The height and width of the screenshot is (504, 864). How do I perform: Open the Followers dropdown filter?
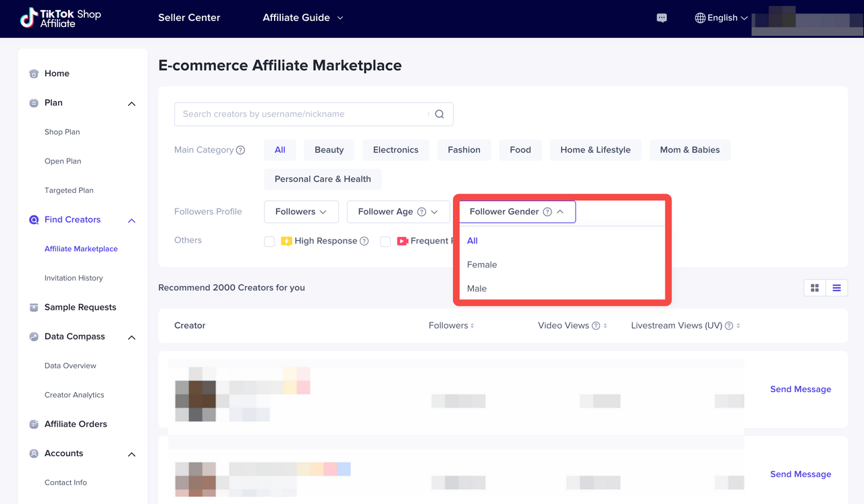pos(301,212)
